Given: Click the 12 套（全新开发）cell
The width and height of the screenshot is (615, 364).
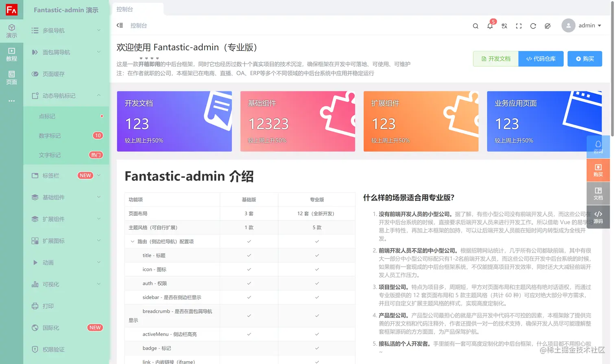Looking at the screenshot, I should point(317,214).
